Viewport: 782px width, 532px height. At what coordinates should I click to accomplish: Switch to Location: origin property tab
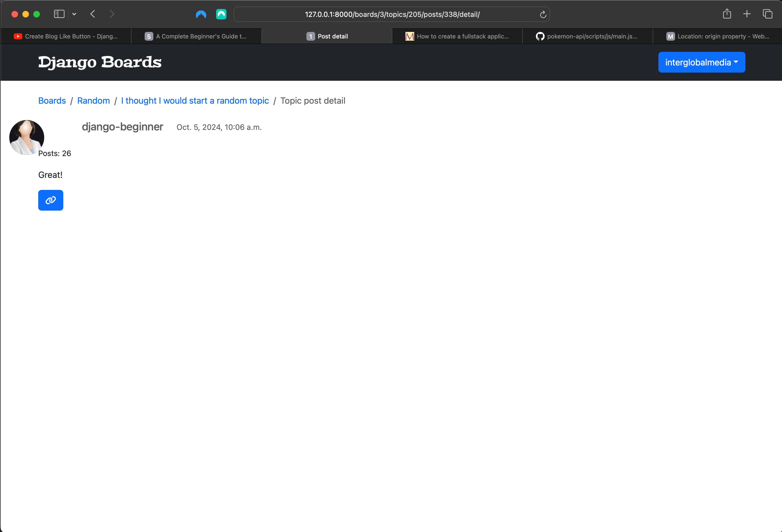point(717,36)
